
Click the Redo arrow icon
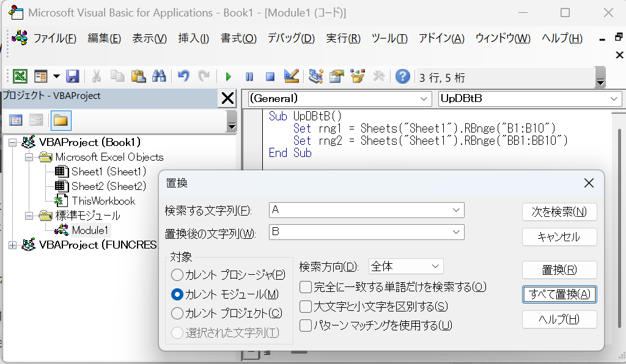point(204,76)
